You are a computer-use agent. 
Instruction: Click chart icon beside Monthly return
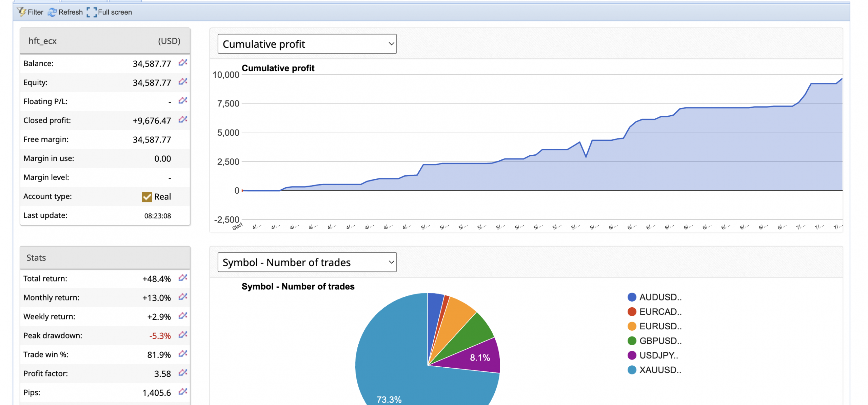(183, 297)
